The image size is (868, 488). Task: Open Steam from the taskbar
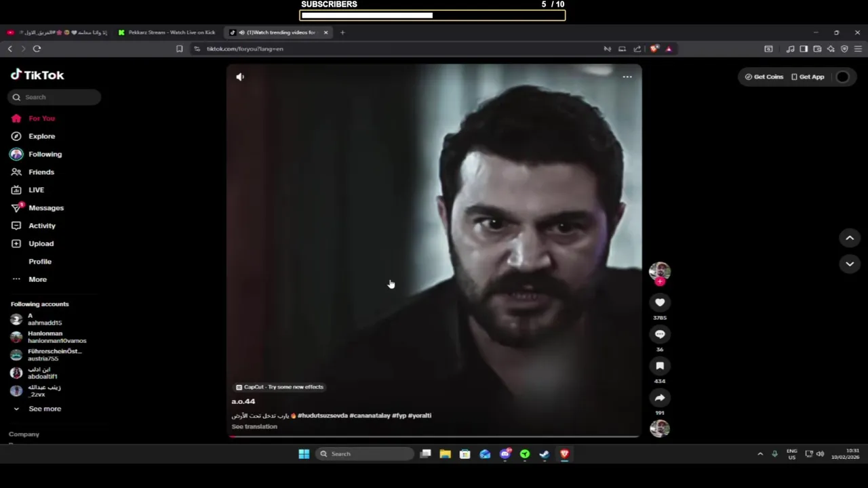[545, 454]
